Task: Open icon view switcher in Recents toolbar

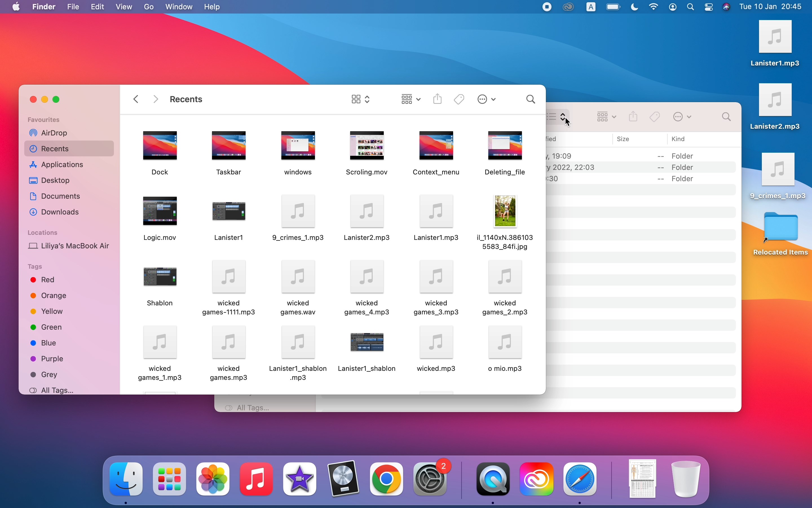Action: click(361, 99)
